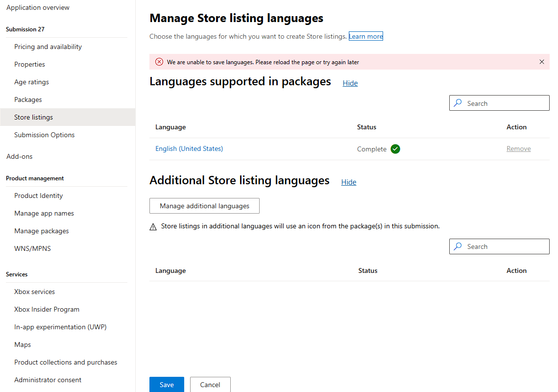558x392 pixels.
Task: Go to Application overview
Action: click(38, 7)
